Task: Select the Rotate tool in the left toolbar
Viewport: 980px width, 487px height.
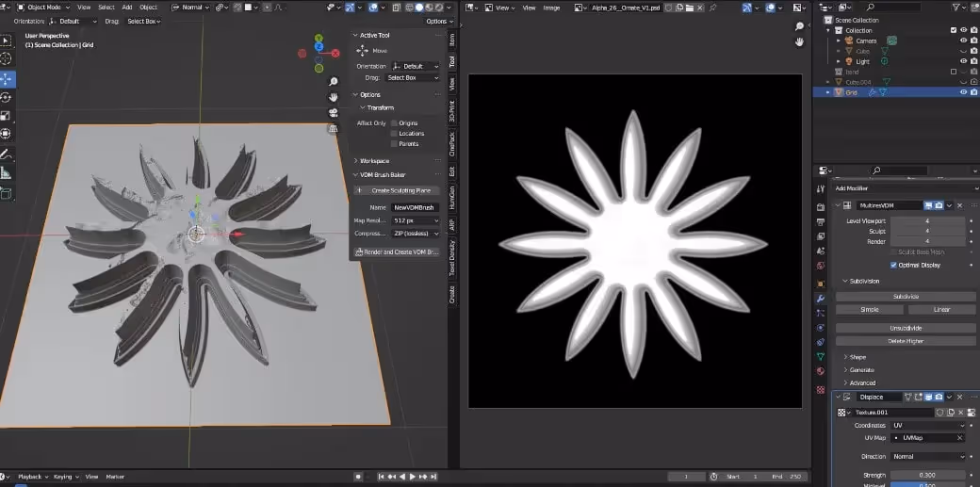Action: [7, 98]
